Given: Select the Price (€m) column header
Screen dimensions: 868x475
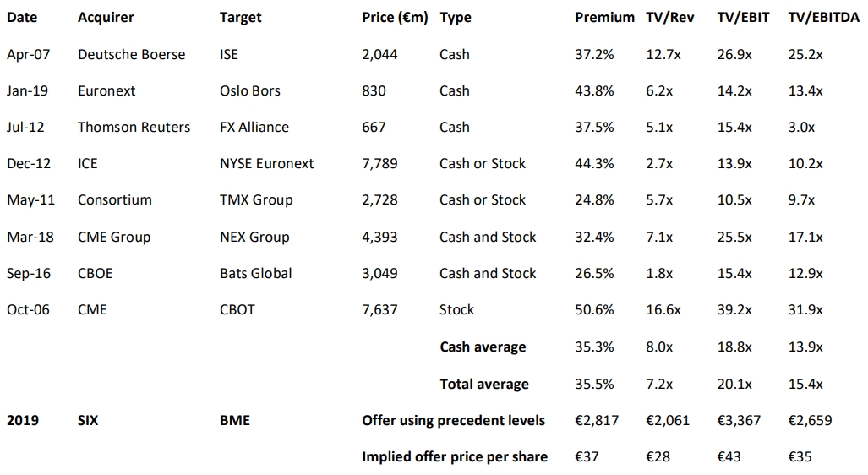Looking at the screenshot, I should coord(396,17).
